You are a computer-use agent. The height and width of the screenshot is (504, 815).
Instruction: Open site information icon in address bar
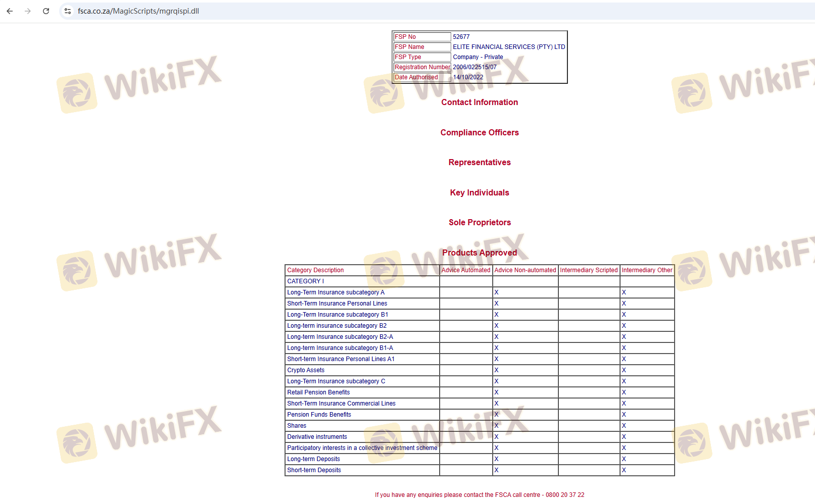[x=68, y=11]
